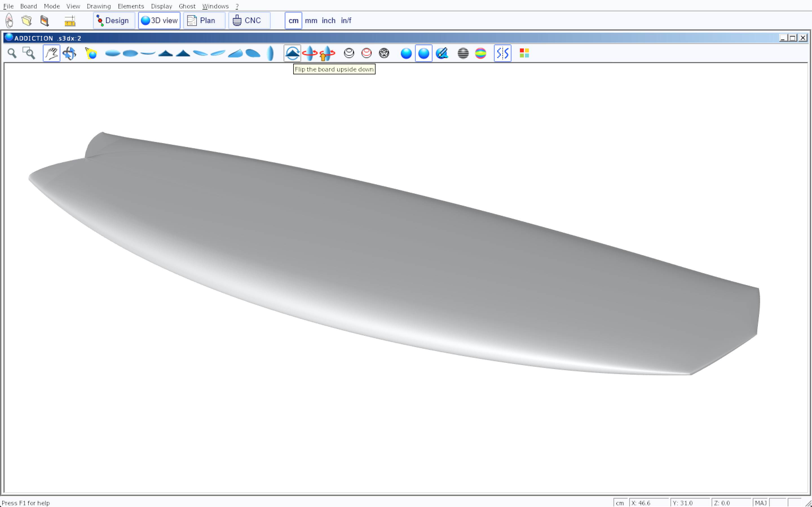
Task: Click the light source spotlight icon
Action: click(91, 53)
